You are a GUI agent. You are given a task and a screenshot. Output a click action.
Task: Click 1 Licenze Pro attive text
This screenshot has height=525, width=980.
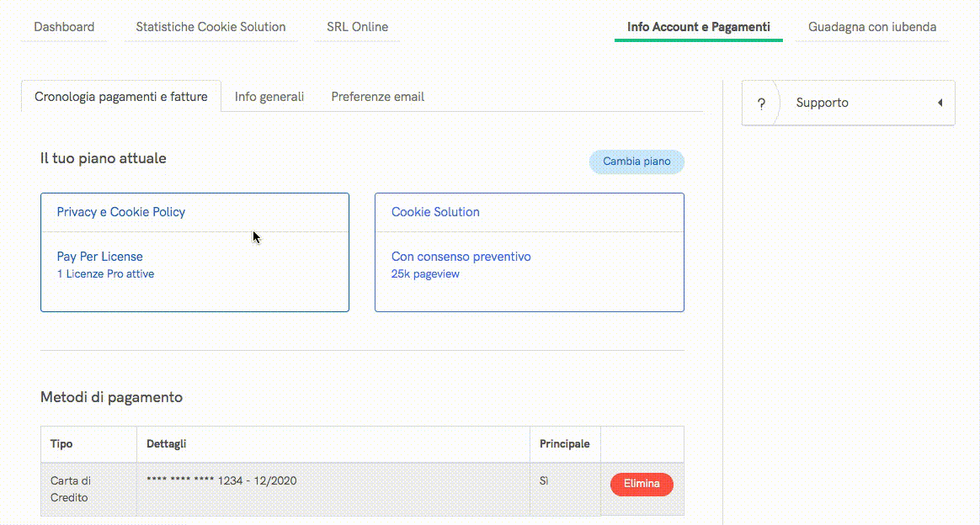click(104, 273)
